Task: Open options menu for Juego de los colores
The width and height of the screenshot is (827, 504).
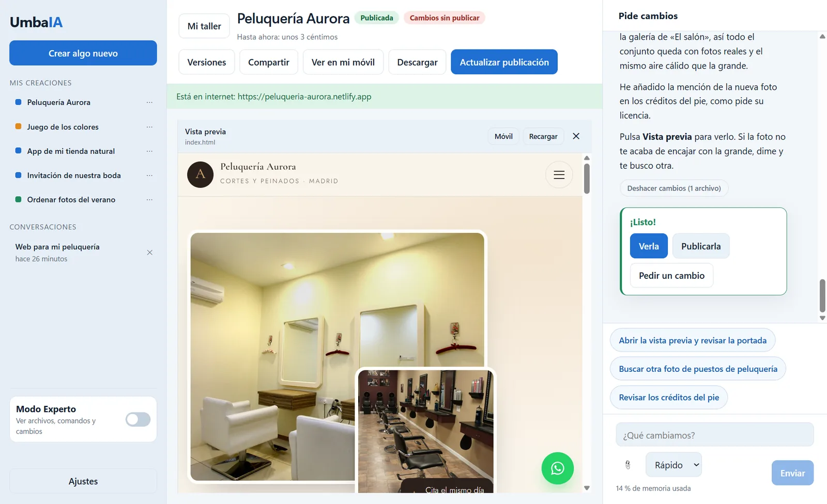Action: (x=149, y=127)
